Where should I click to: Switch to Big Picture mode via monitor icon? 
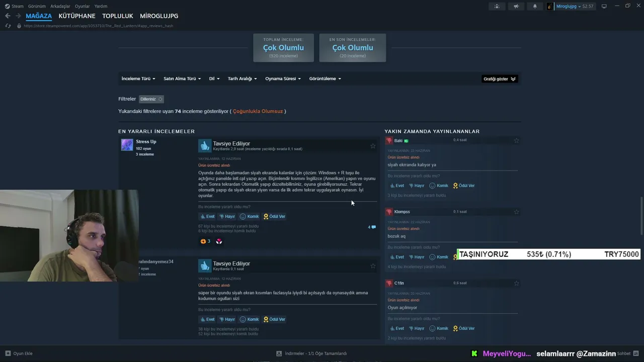tap(604, 6)
